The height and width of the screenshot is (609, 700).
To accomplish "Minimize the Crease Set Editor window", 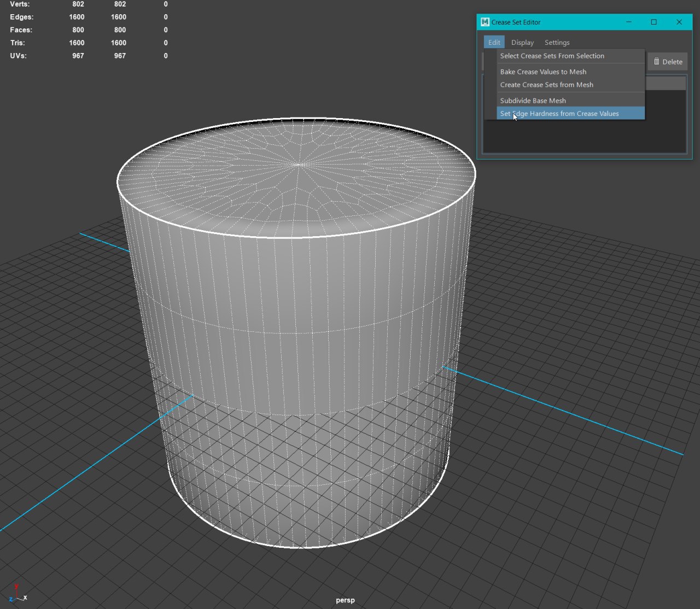I will 629,22.
